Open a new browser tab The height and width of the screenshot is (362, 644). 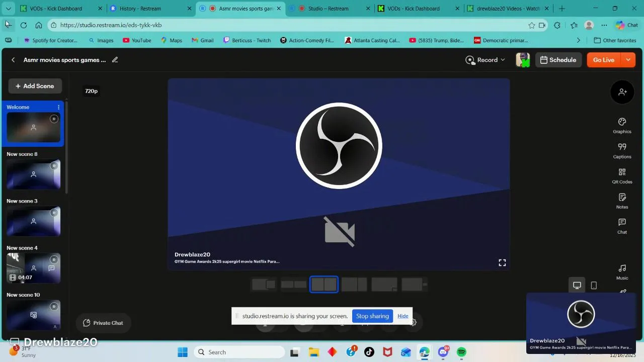[x=562, y=9]
